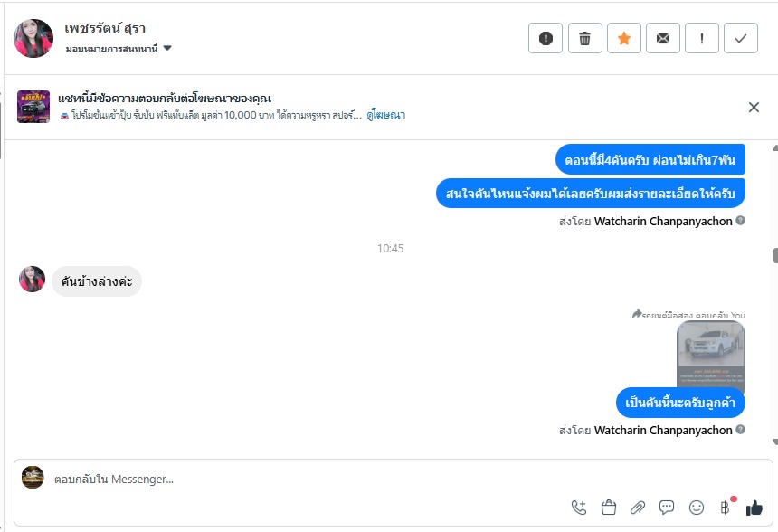
Task: Open the emoji picker
Action: point(697,508)
